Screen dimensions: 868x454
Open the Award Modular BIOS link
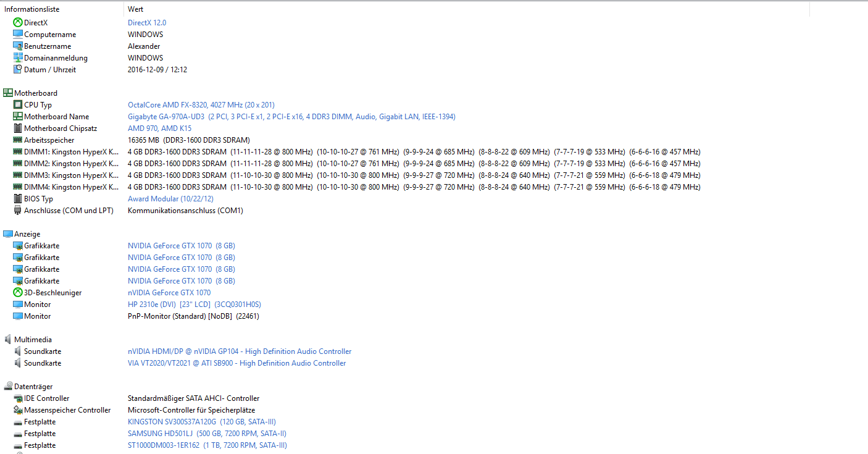(170, 199)
